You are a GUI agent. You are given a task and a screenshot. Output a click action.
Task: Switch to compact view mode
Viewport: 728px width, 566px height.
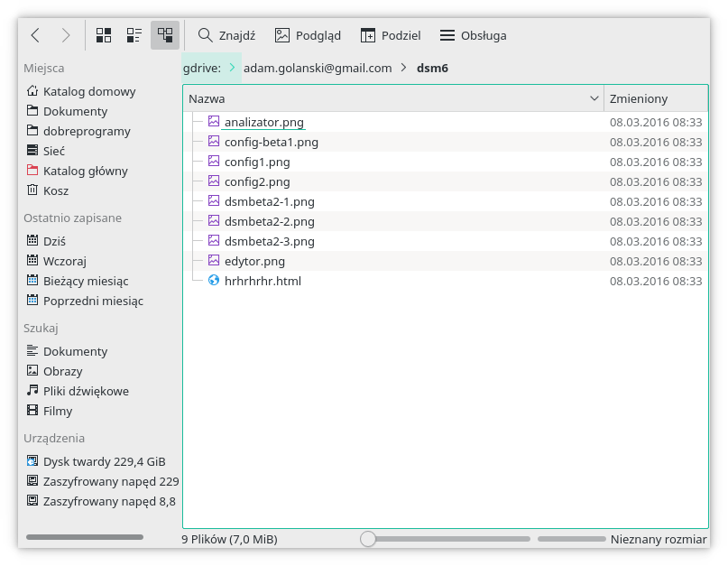coord(134,35)
